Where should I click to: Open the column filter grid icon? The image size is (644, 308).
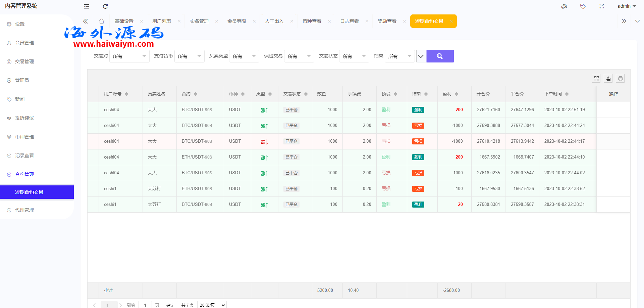coord(596,79)
